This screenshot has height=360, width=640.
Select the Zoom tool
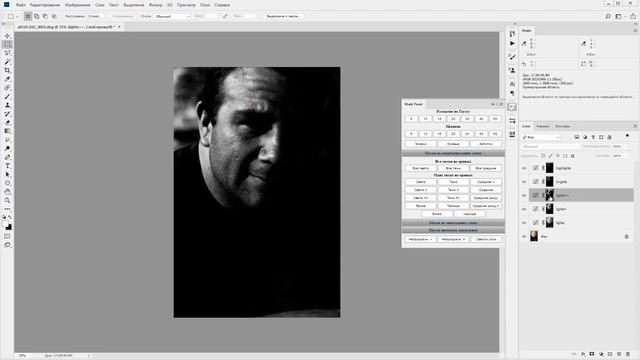(x=7, y=200)
